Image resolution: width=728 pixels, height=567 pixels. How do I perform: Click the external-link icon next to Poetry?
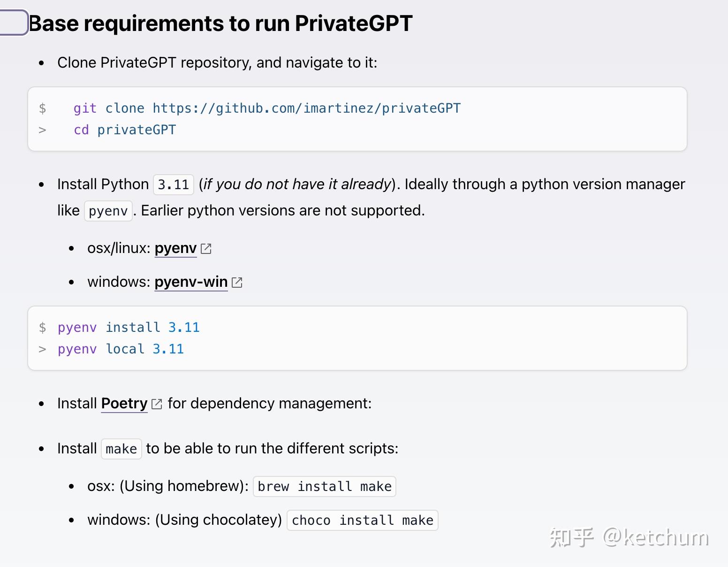(x=157, y=404)
